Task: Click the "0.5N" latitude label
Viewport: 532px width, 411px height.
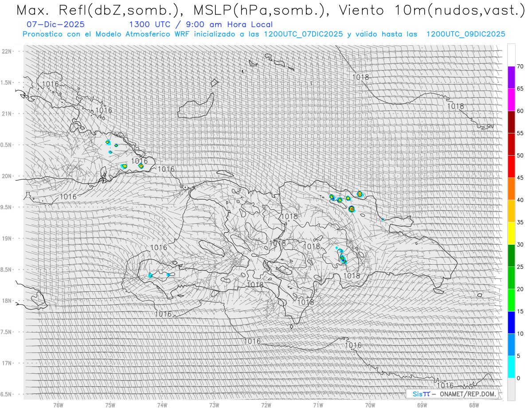Action: point(6,145)
